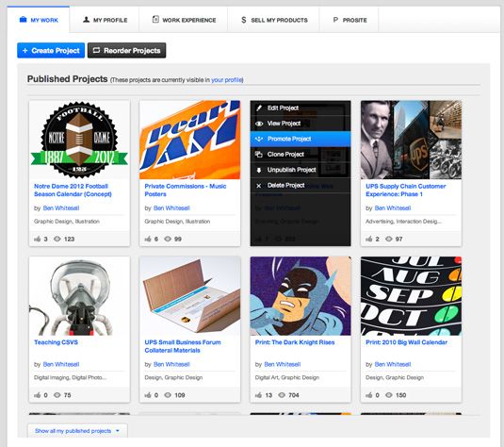Click 'Advertising, Interaction Desig...' category text

403,221
